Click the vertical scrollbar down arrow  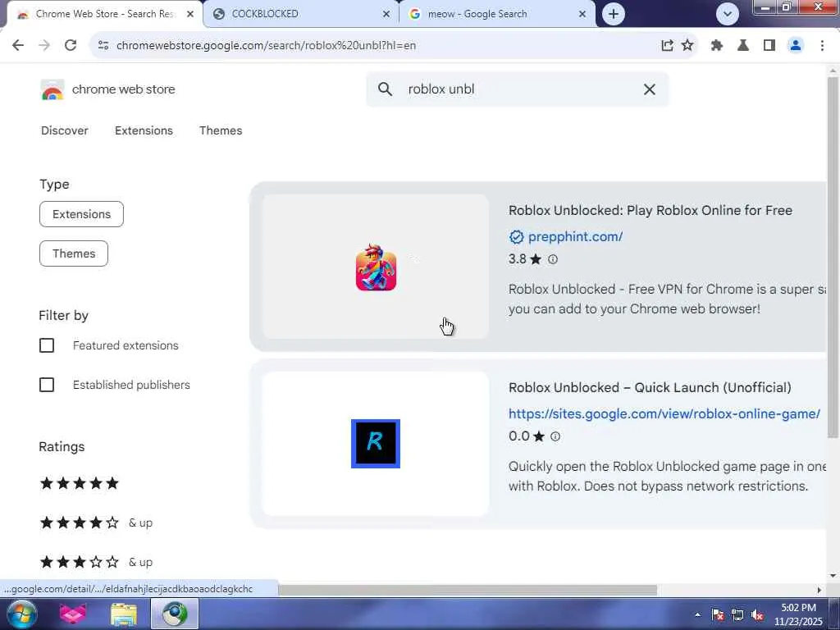(x=833, y=576)
